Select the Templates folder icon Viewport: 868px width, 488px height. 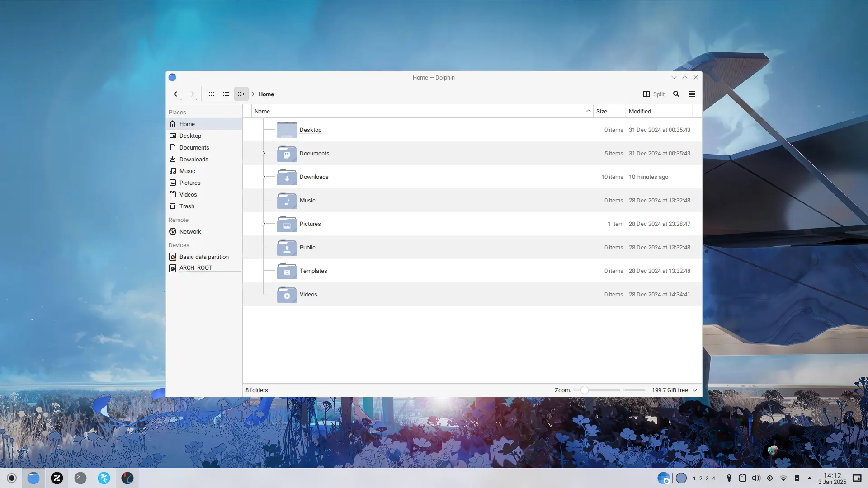[287, 271]
